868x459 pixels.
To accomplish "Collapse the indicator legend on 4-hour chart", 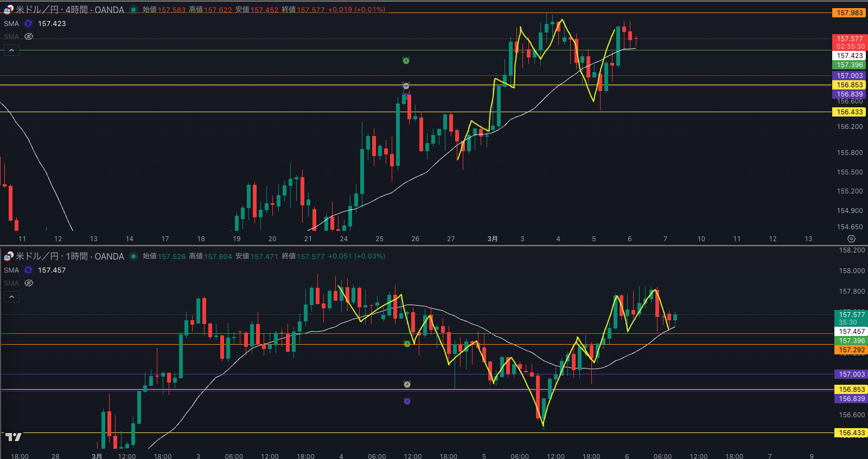I will click(x=12, y=50).
